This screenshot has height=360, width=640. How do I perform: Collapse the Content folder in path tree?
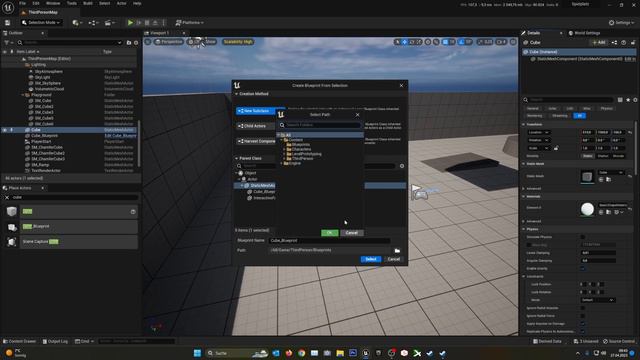pyautogui.click(x=281, y=140)
